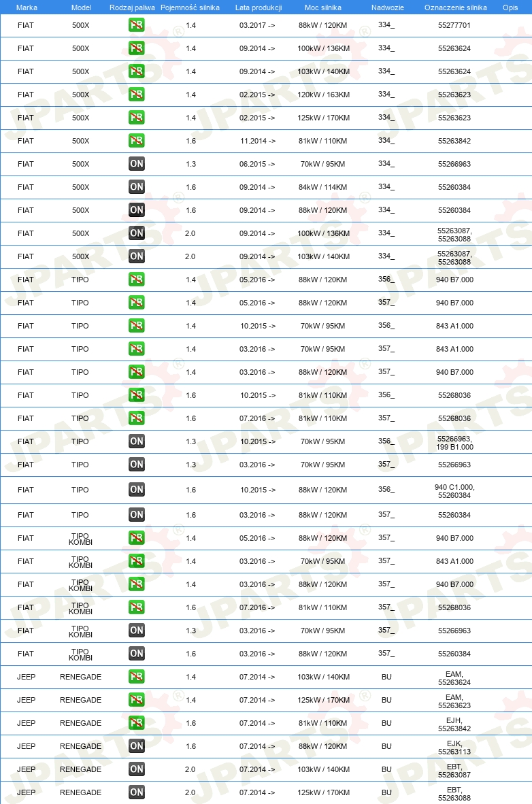Click the engine code EJH, 55263842
The width and height of the screenshot is (532, 804).
(x=454, y=724)
